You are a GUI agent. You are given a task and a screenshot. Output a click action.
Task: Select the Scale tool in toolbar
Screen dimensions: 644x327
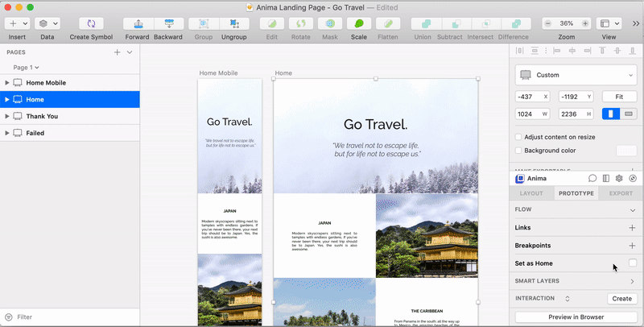(x=359, y=24)
